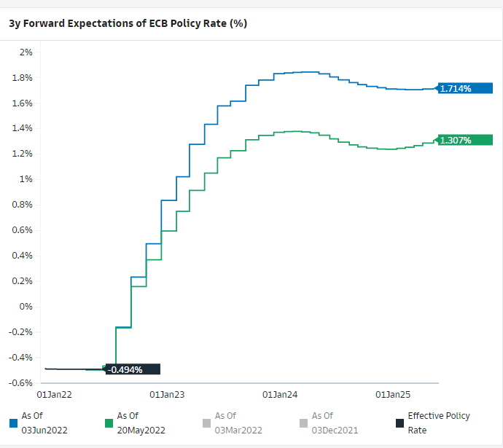The width and height of the screenshot is (503, 448).
Task: Select the 01Jan24 x-axis date
Action: (280, 395)
